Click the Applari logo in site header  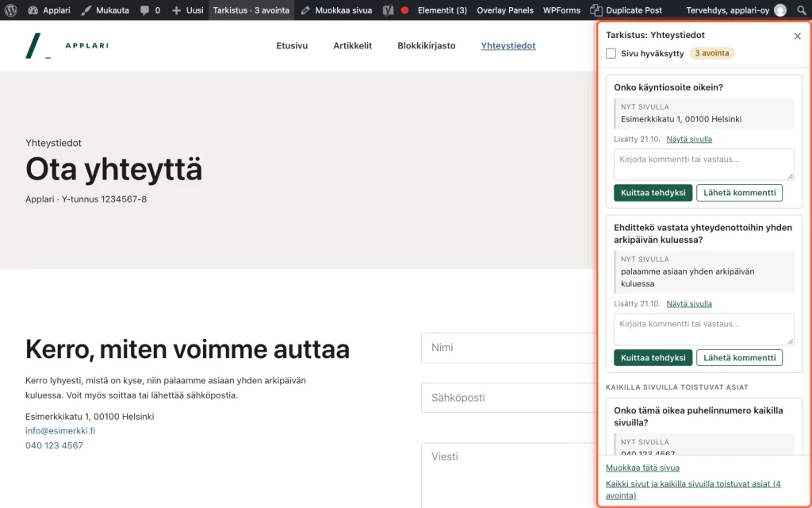click(67, 45)
